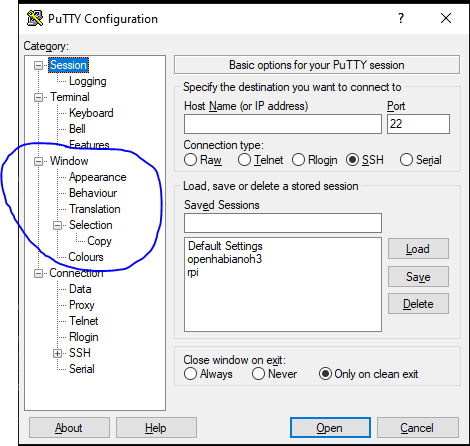Click the question mark help icon
470x446 pixels.
[x=401, y=18]
